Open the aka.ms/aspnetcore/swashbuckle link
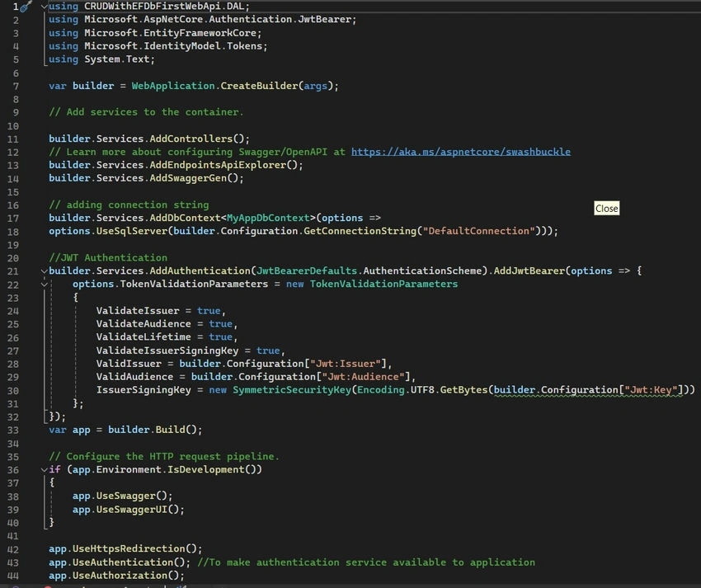 tap(460, 152)
